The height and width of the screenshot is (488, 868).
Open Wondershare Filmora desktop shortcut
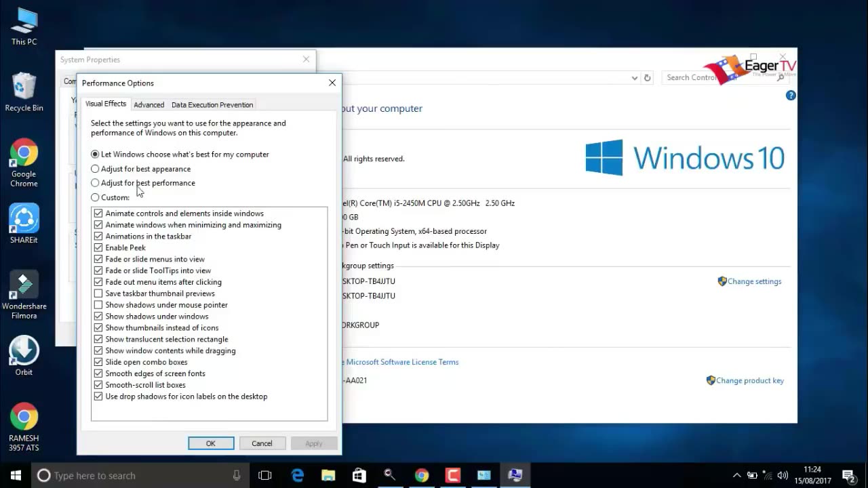point(24,296)
